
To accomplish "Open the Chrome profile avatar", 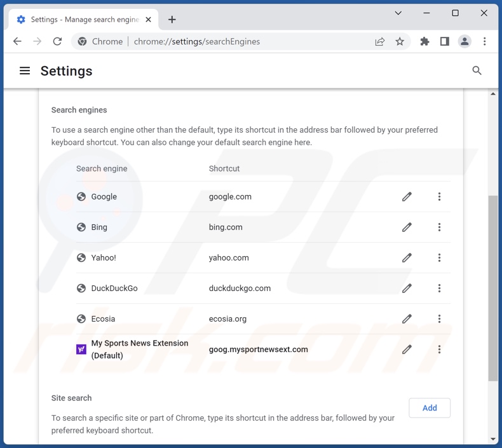I will pyautogui.click(x=465, y=41).
